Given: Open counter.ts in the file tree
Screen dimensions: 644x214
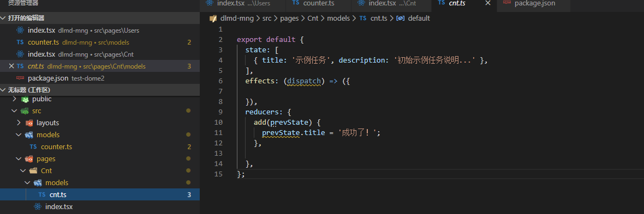Looking at the screenshot, I should 57,147.
